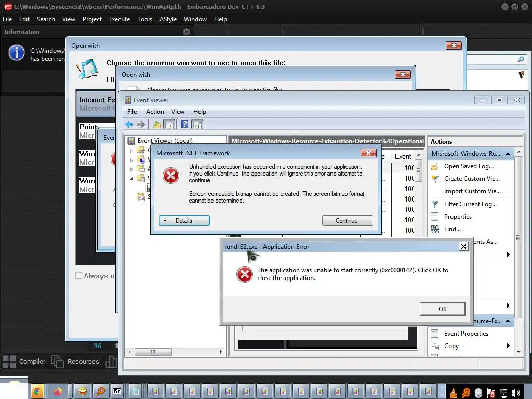Click Open Saved Log... action text
Image resolution: width=532 pixels, height=399 pixels.
[x=469, y=166]
